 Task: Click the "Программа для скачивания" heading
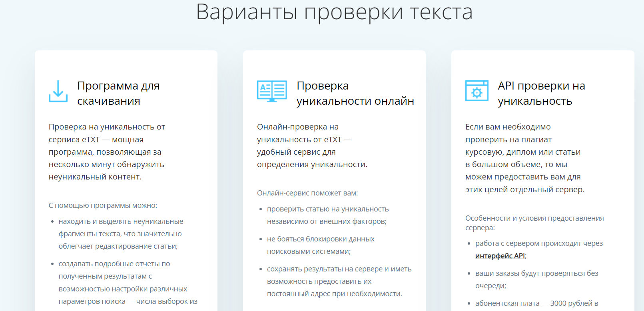tap(118, 93)
